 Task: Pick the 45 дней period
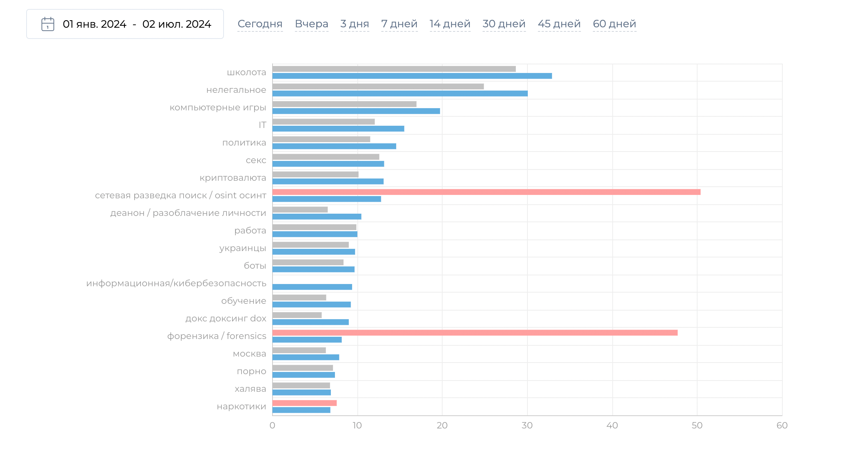[x=559, y=24]
